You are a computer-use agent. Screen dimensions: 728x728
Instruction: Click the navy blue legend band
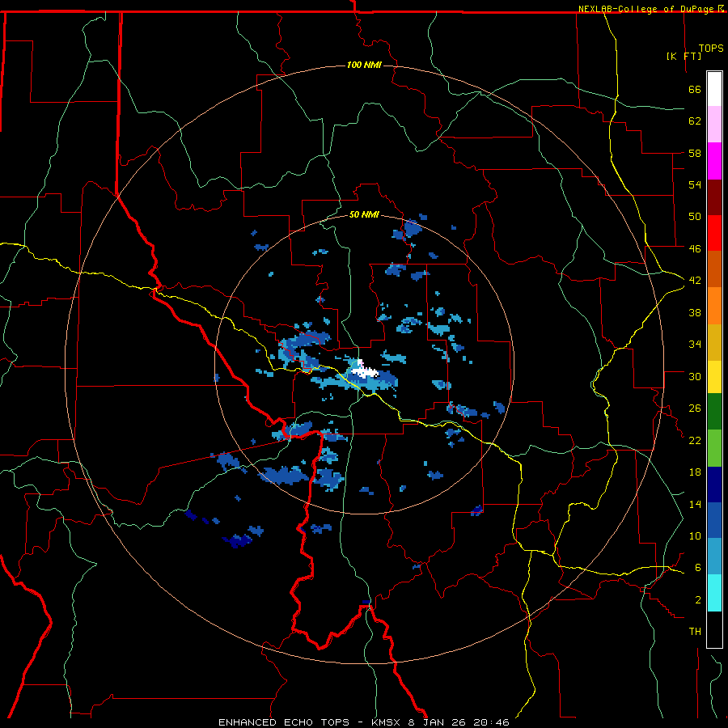[x=714, y=485]
